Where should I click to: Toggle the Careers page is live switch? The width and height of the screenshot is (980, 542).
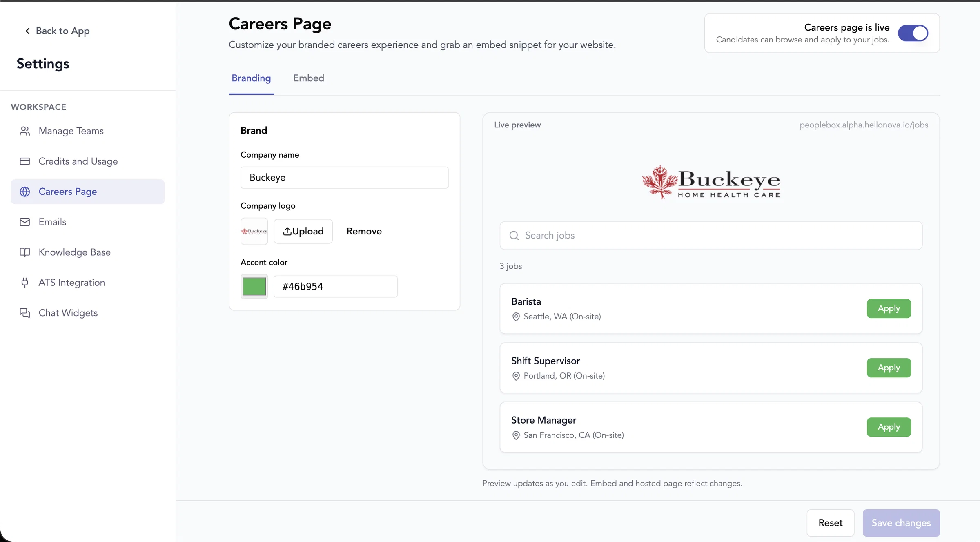[913, 33]
